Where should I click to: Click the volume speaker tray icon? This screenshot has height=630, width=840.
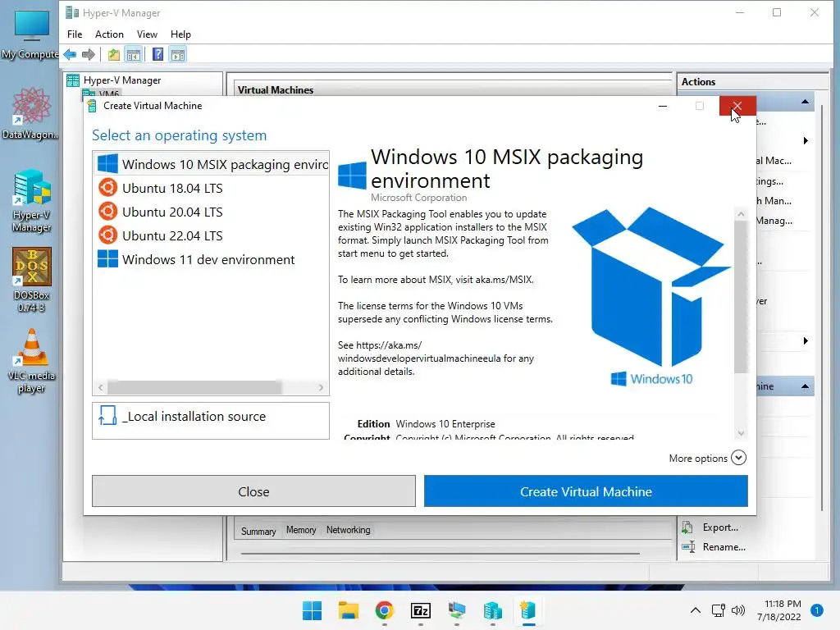(738, 610)
